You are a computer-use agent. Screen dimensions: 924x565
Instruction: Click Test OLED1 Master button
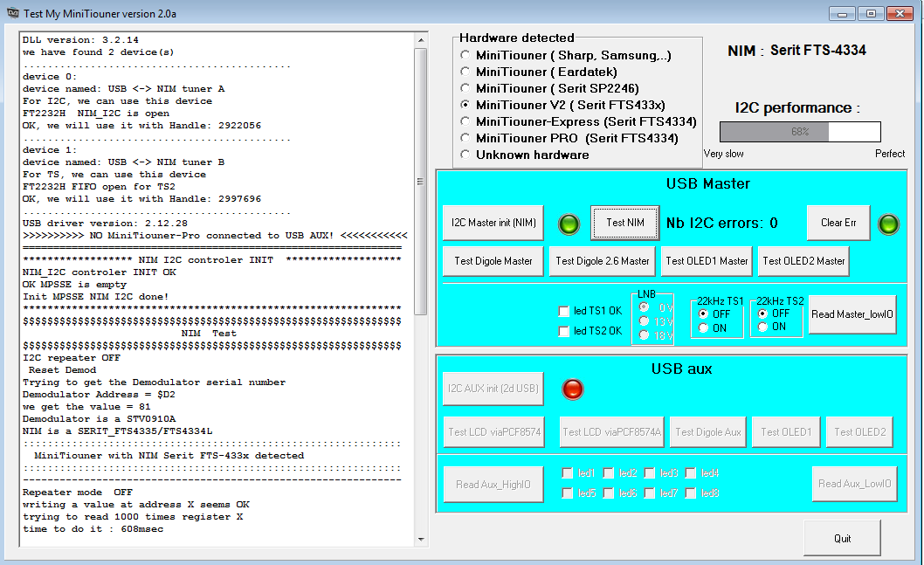[x=707, y=261]
